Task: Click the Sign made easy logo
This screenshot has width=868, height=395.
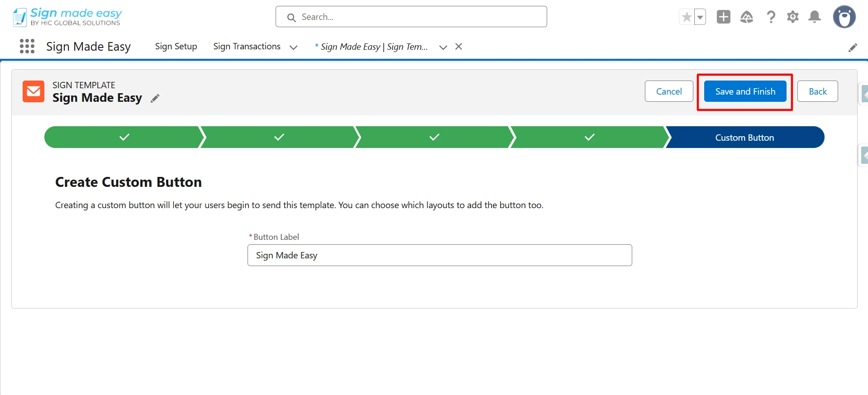Action: (x=67, y=17)
